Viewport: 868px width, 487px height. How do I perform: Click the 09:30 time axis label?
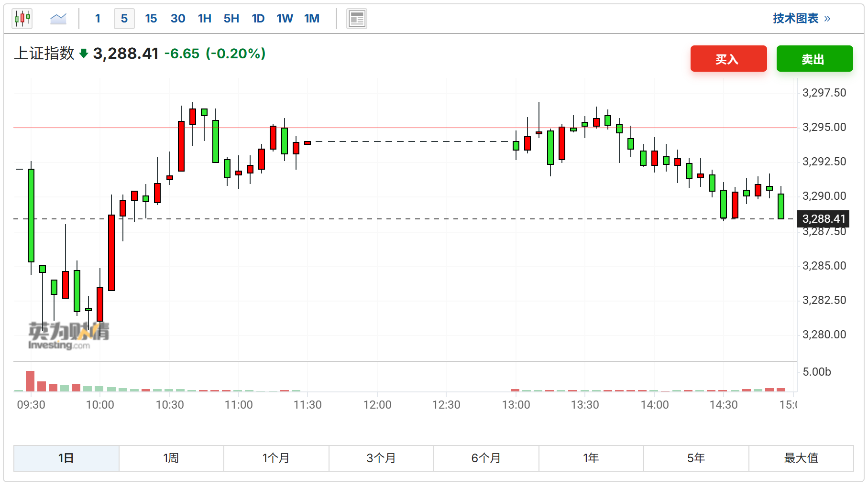pyautogui.click(x=31, y=405)
